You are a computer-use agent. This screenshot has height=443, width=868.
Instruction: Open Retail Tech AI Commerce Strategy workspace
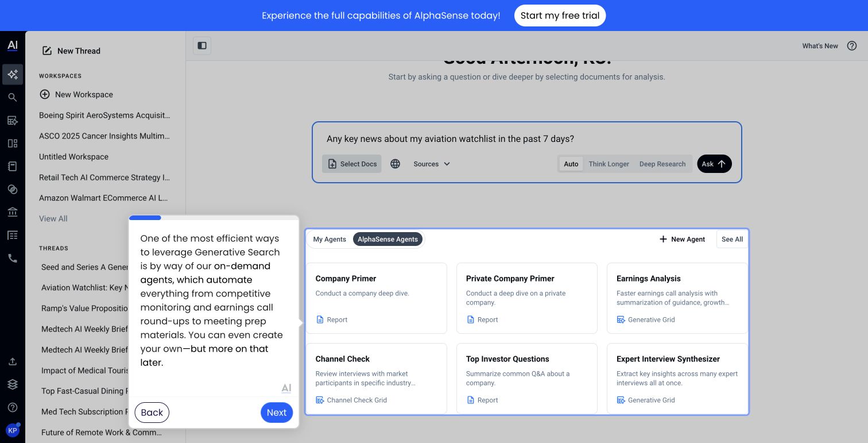[x=104, y=177]
